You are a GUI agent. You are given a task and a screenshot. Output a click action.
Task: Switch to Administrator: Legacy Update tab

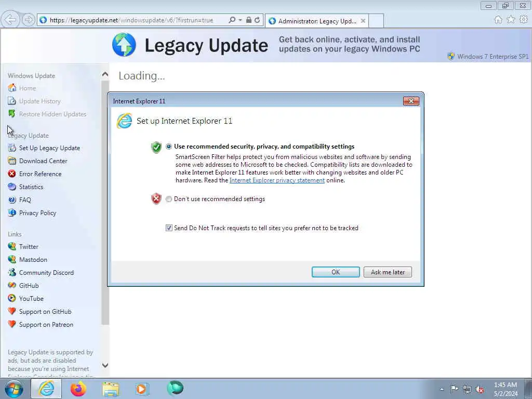pos(317,21)
